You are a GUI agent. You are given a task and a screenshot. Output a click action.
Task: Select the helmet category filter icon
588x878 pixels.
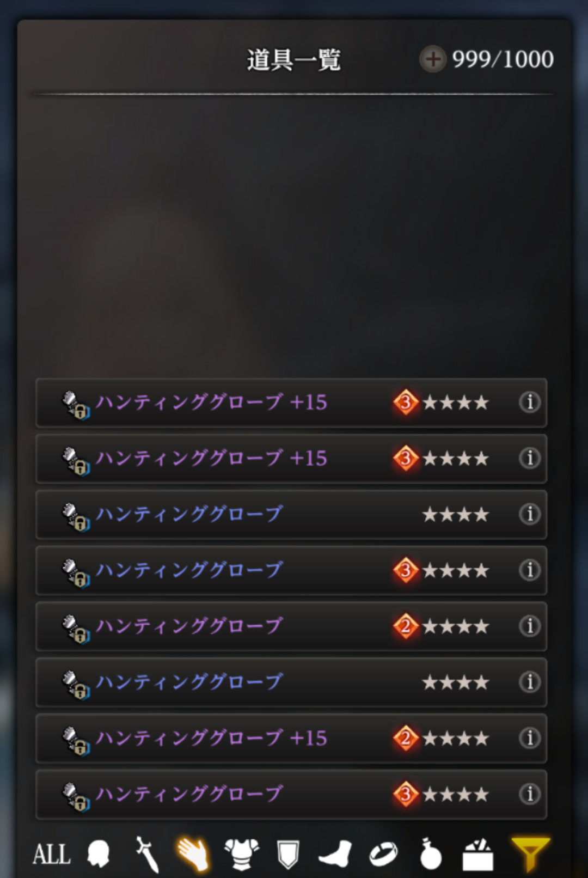99,853
